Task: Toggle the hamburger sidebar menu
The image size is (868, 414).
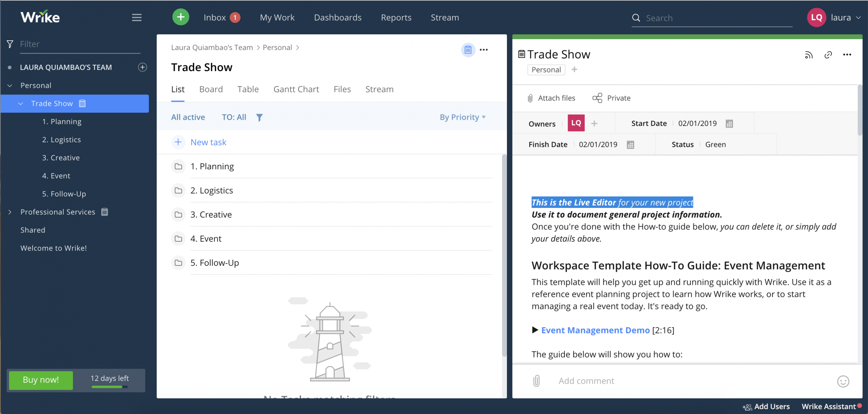Action: [x=137, y=17]
